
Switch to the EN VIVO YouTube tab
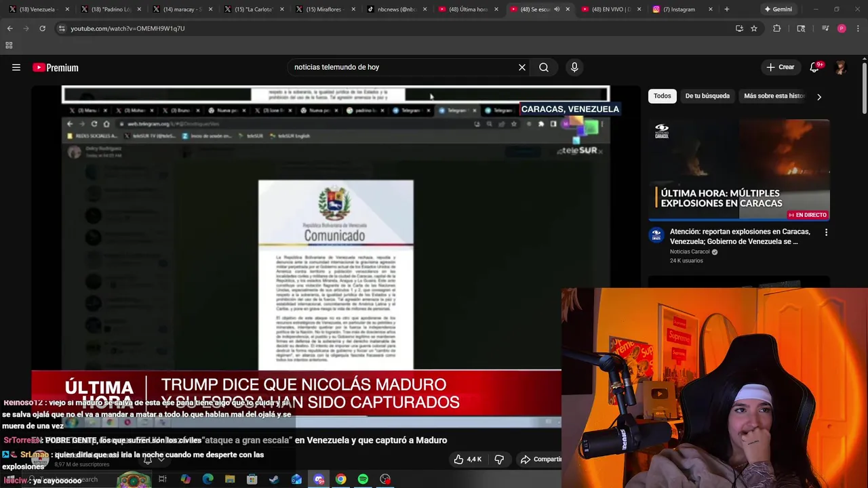(612, 9)
